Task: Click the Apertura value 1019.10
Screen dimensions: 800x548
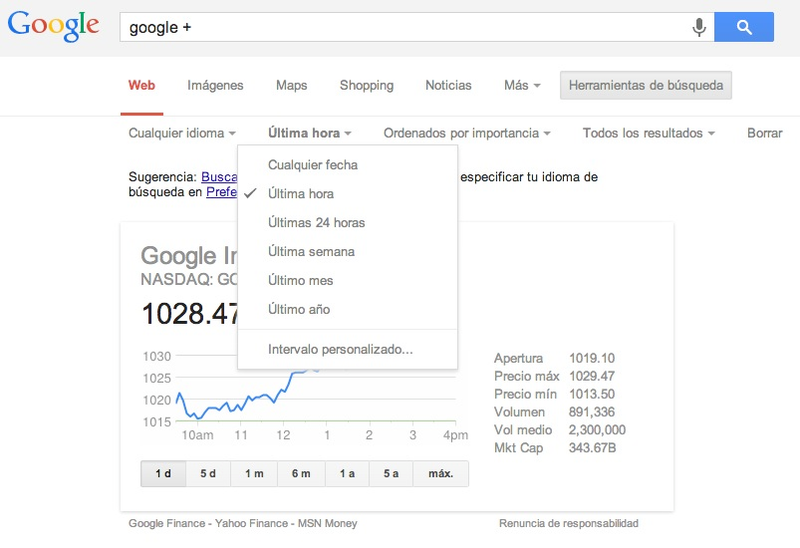Action: click(x=592, y=358)
